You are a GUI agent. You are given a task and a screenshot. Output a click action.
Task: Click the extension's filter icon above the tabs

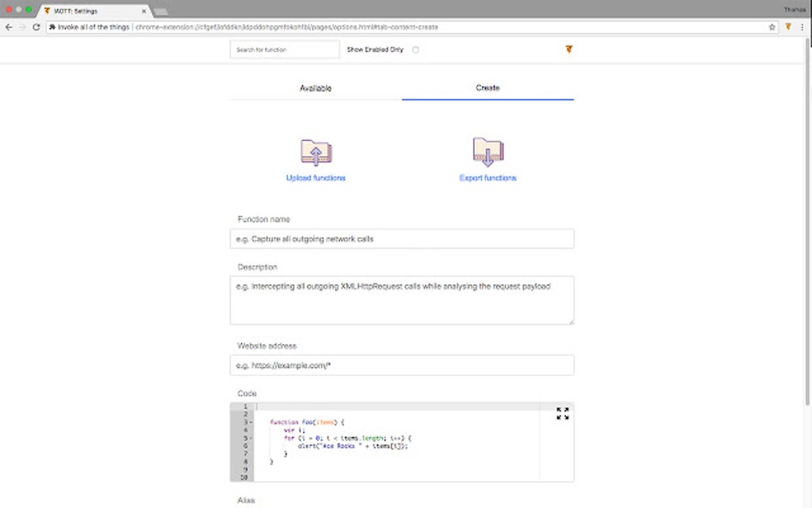568,49
